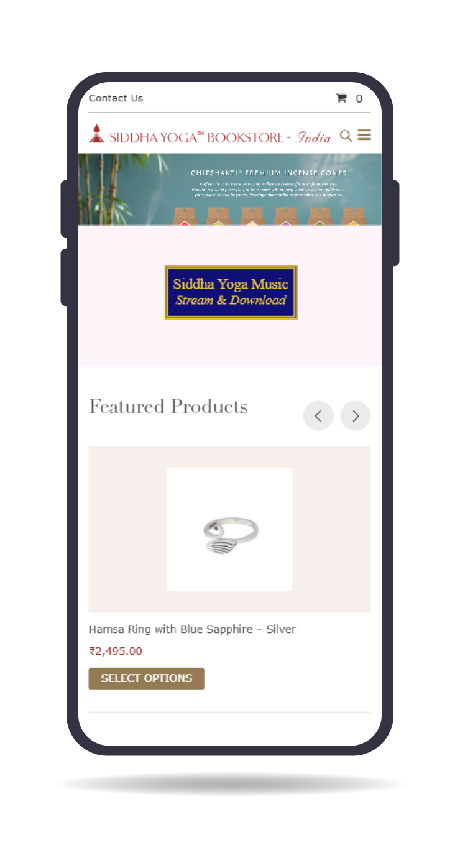Advance featured products with right arrow
Image resolution: width=460 pixels, height=868 pixels.
coord(356,416)
